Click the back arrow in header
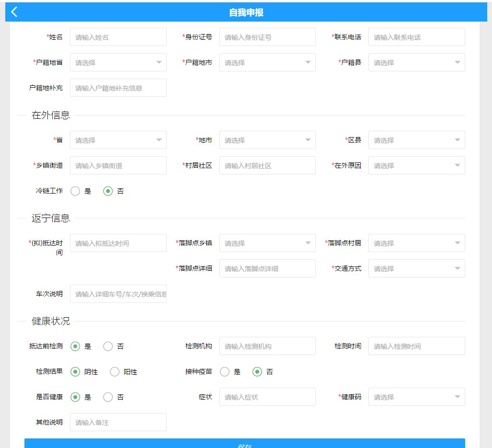Image resolution: width=492 pixels, height=448 pixels. 14,12
